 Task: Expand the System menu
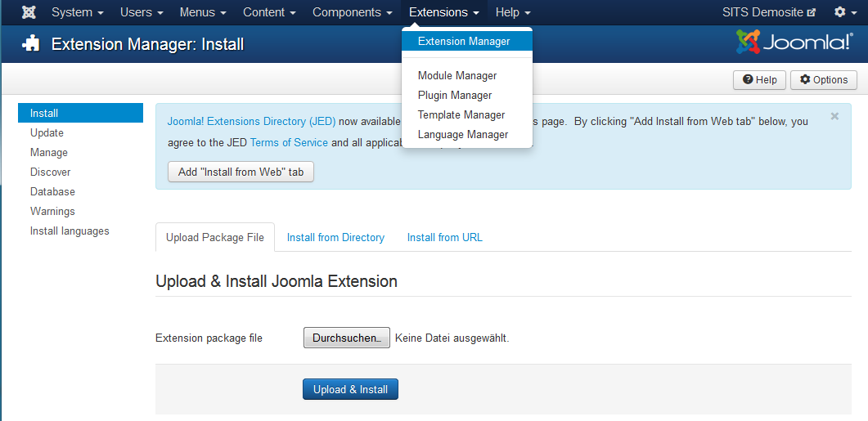(x=77, y=12)
